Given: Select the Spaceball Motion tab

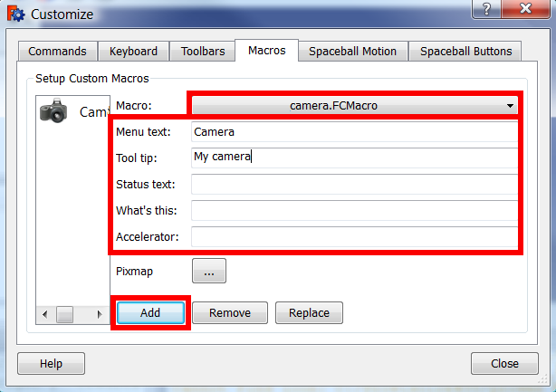Looking at the screenshot, I should tap(352, 51).
